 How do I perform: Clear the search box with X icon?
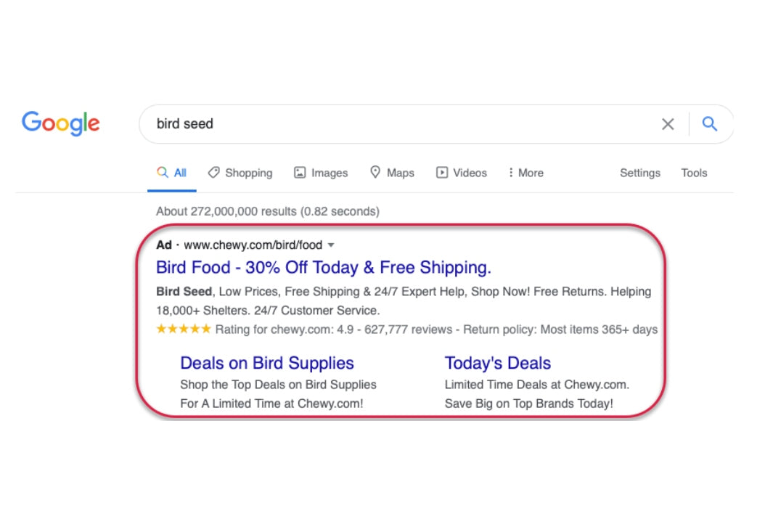tap(668, 124)
